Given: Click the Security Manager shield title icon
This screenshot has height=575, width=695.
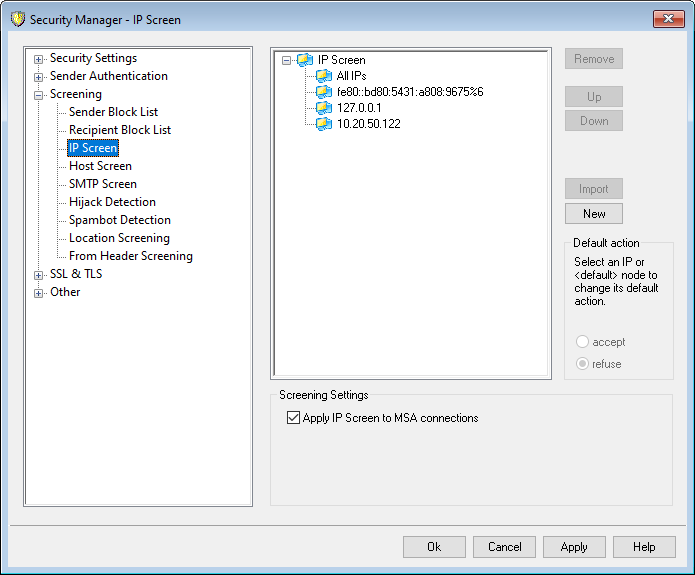Looking at the screenshot, I should [17, 19].
